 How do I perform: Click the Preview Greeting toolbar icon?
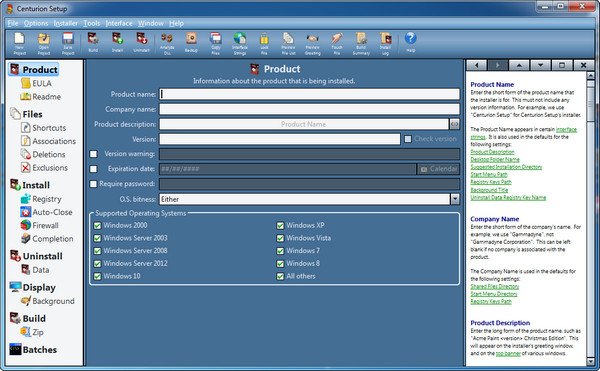click(x=313, y=43)
